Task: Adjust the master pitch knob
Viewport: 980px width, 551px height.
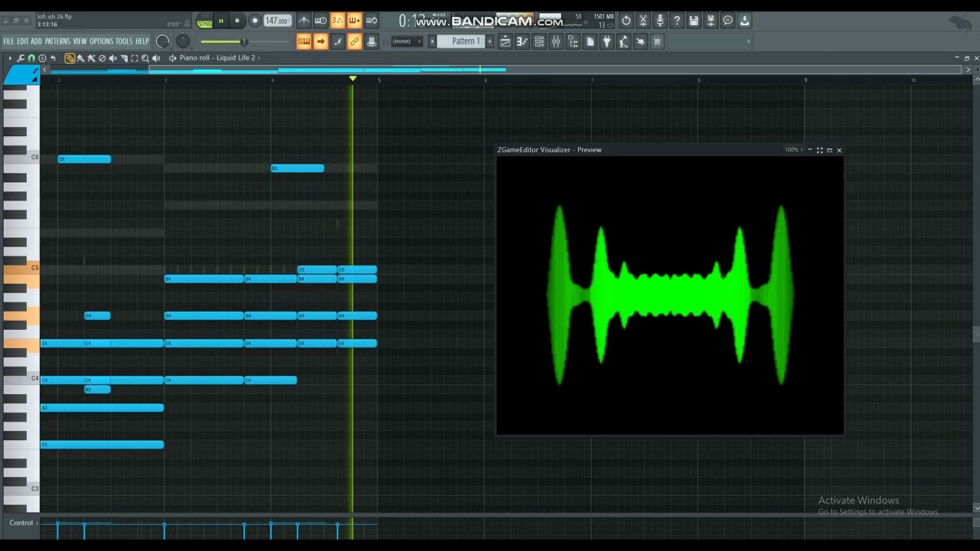Action: (183, 41)
